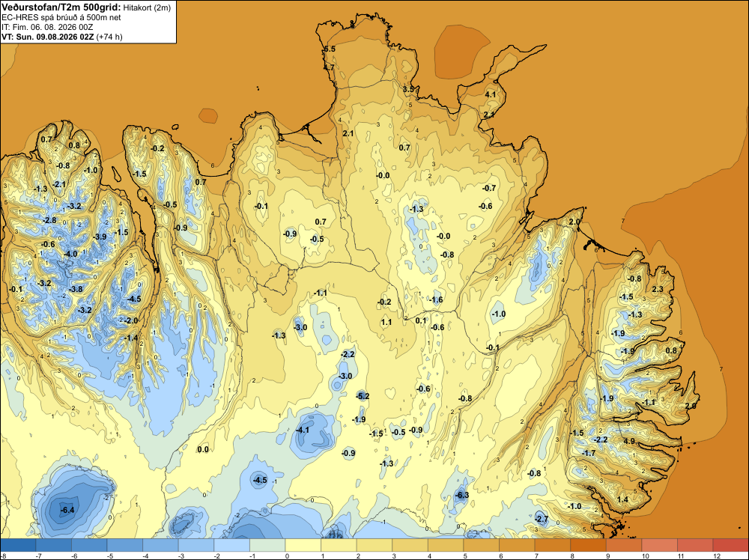
Task: Select the 'EC-HRES spá brúuð á 500m net' line
Action: click(61, 17)
